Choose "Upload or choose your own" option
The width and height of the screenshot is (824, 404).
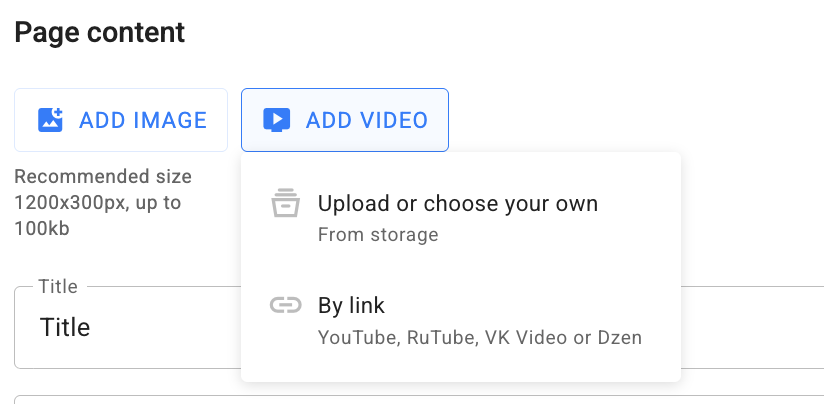[457, 204]
